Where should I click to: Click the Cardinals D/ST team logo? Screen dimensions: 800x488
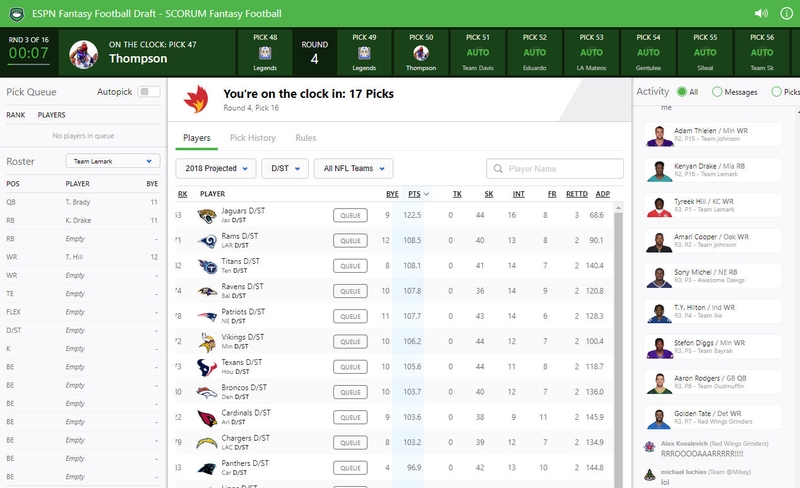point(207,418)
